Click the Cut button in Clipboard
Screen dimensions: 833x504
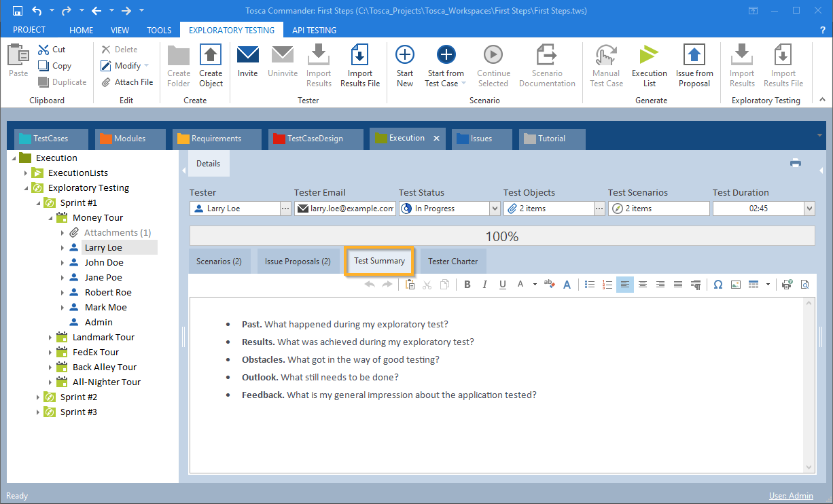52,50
